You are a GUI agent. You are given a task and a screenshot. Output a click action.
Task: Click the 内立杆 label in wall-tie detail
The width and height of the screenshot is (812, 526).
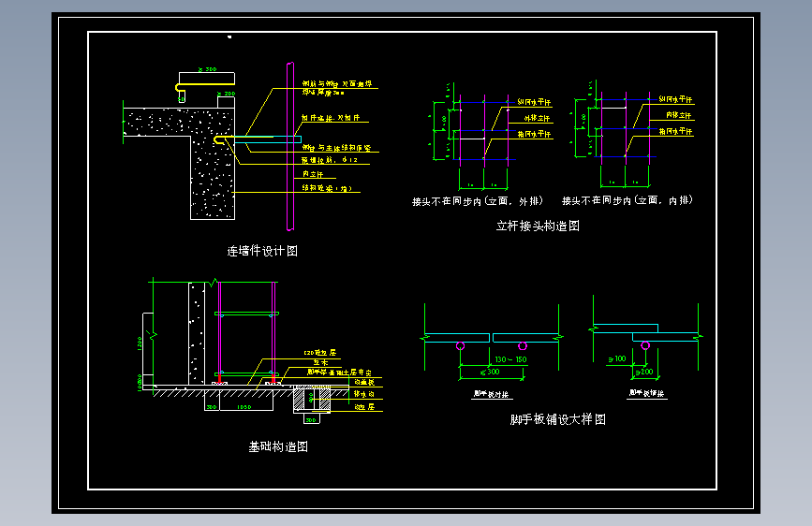(313, 174)
